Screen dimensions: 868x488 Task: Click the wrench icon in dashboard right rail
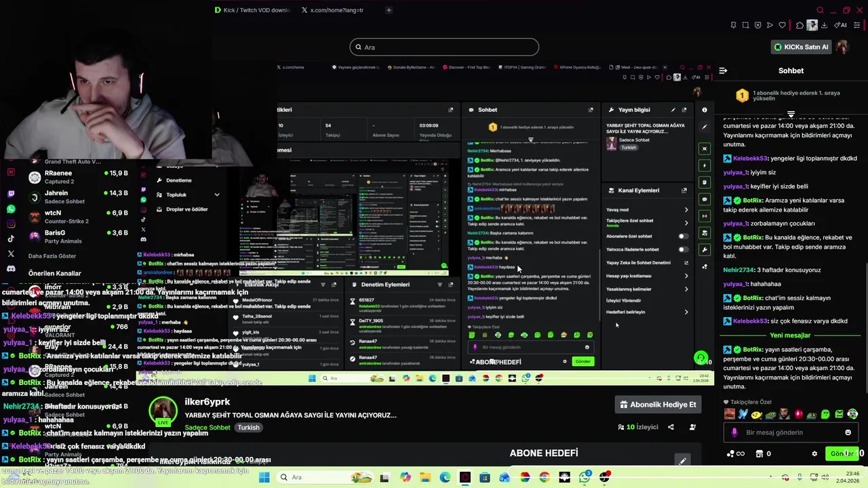point(705,249)
